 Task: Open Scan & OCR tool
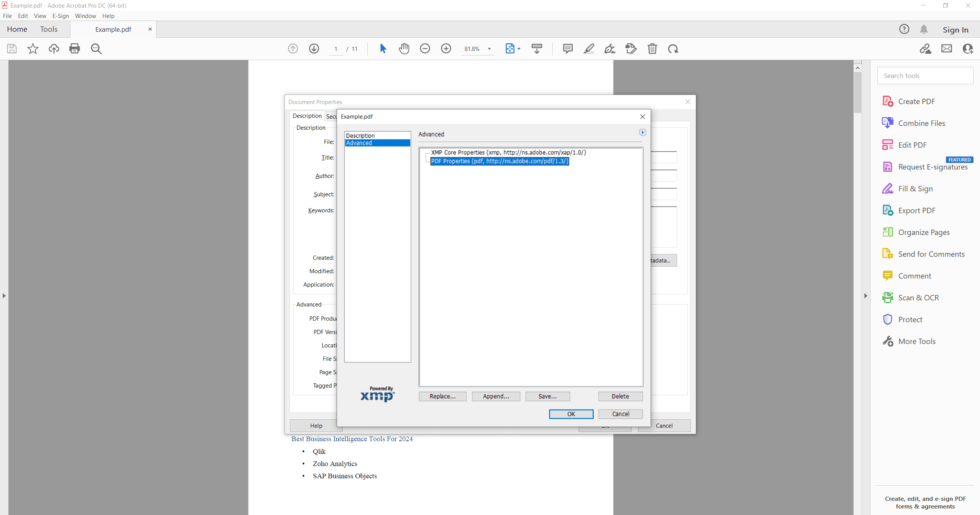pyautogui.click(x=910, y=298)
